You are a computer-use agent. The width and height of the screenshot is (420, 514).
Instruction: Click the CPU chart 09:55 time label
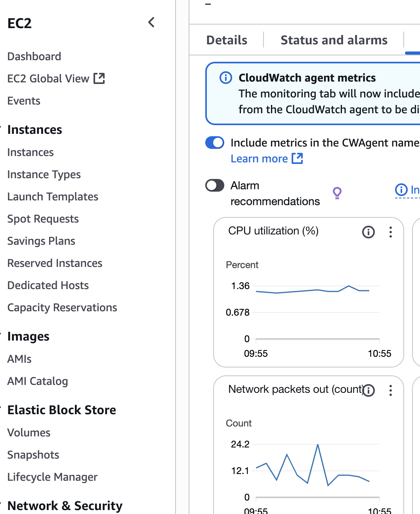point(256,354)
